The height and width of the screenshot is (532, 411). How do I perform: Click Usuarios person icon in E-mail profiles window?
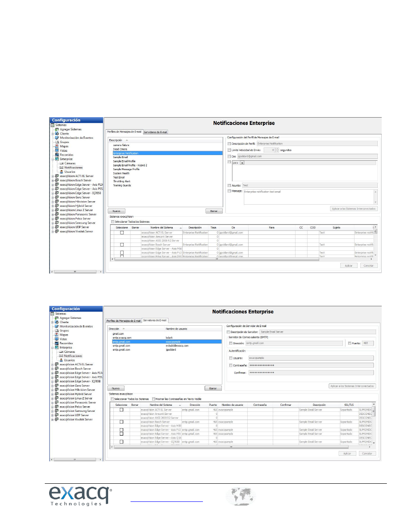(x=62, y=172)
